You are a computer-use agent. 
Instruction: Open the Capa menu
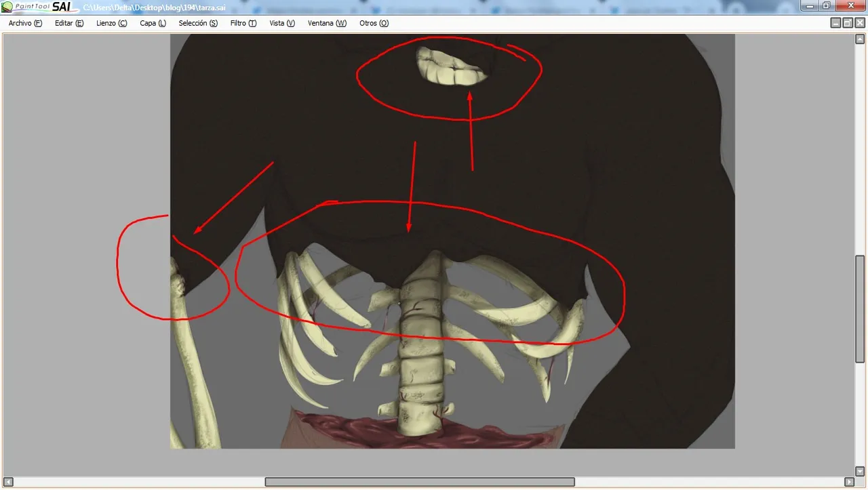point(153,23)
